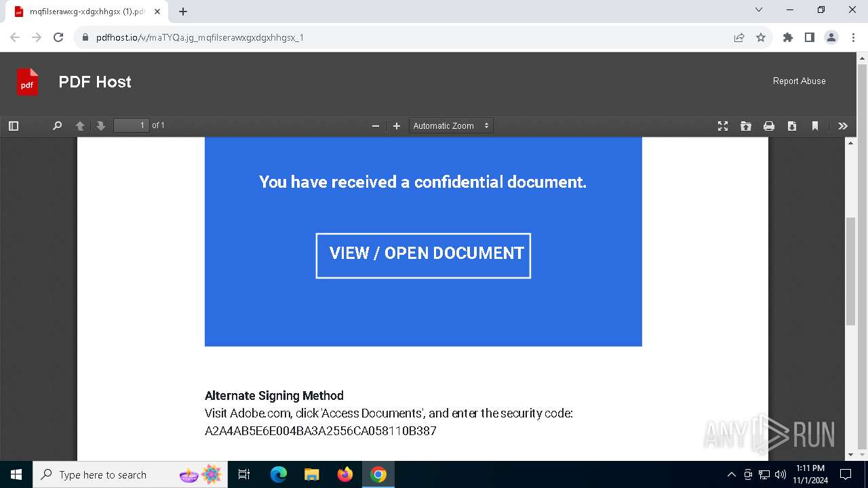Open the Automatic Zoom dropdown
The image size is (868, 488).
(x=451, y=126)
